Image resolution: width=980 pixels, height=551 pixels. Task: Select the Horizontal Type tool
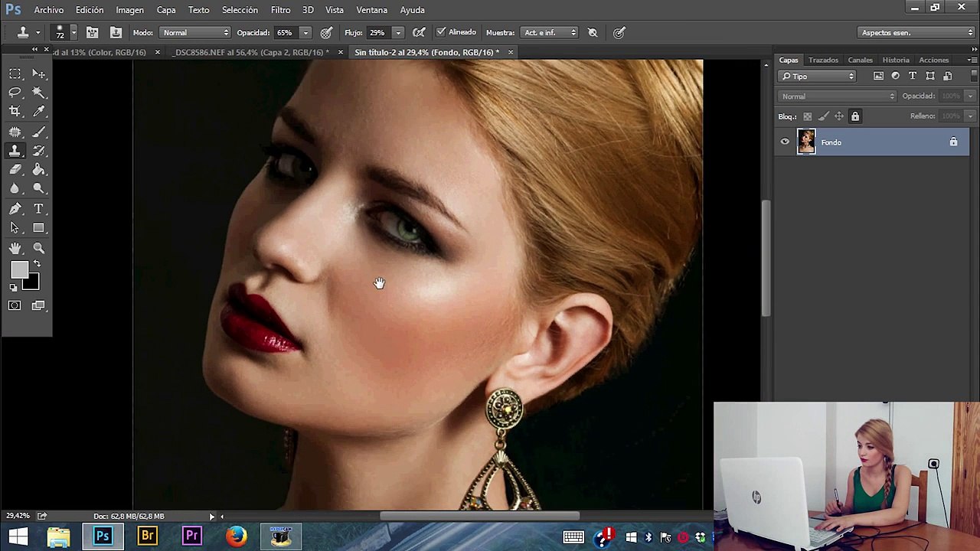coord(39,209)
